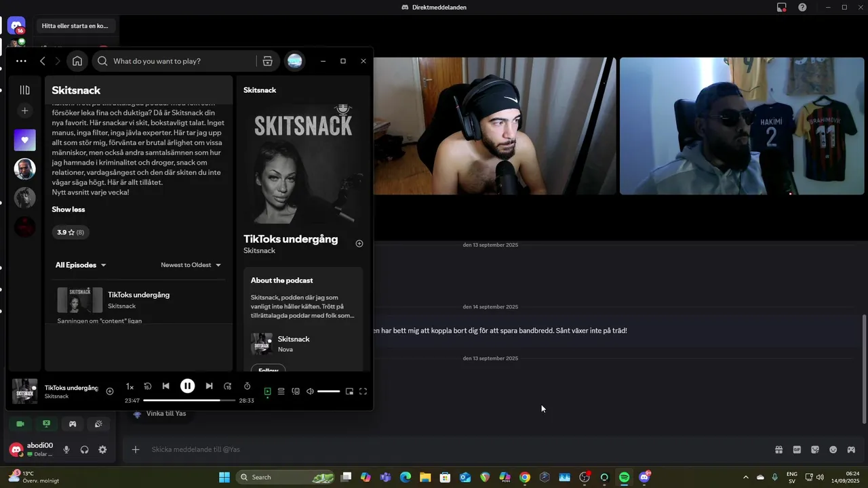868x488 pixels.
Task: Open TikToks undergång episode in list
Action: (x=138, y=295)
